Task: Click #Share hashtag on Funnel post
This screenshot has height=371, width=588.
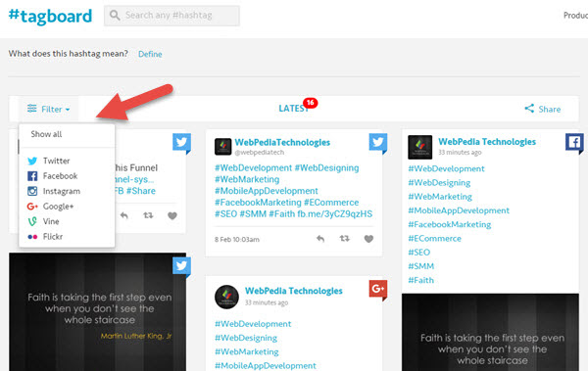Action: coord(141,191)
